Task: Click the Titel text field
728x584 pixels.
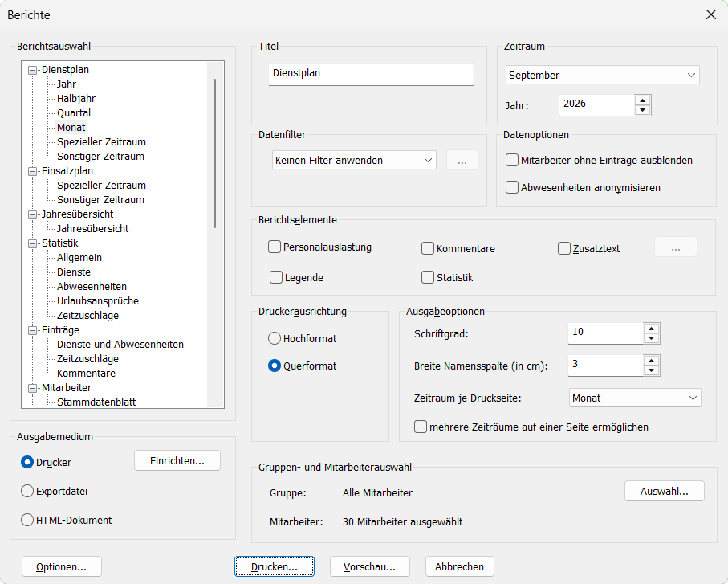Action: point(371,75)
